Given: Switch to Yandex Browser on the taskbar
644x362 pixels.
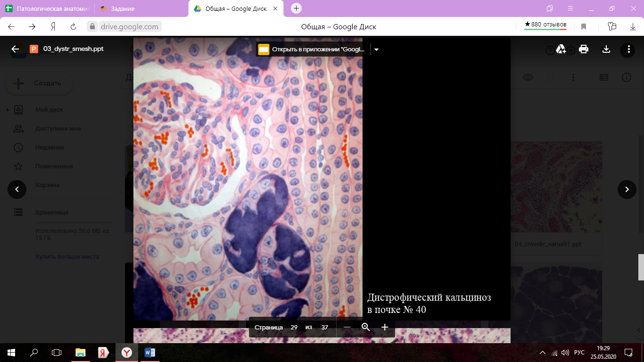Looking at the screenshot, I should tap(127, 353).
